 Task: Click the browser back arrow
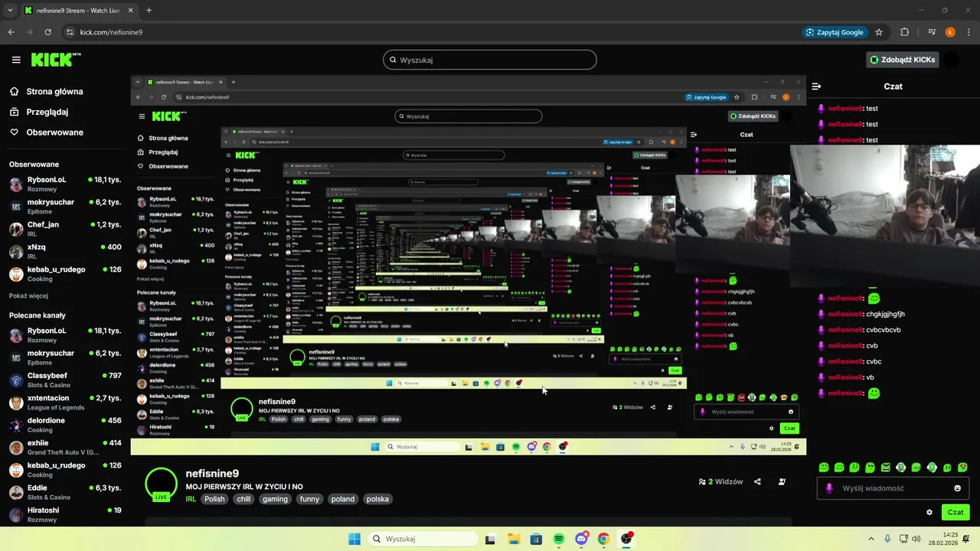tap(11, 32)
